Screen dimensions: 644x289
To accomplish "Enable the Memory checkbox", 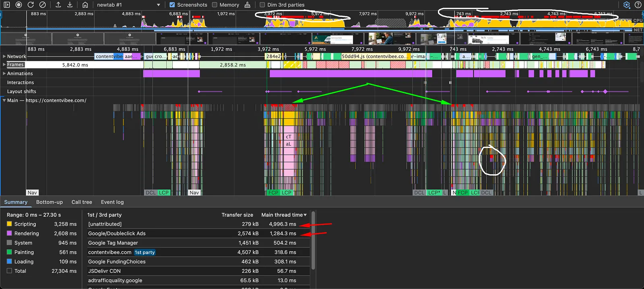I will point(215,5).
